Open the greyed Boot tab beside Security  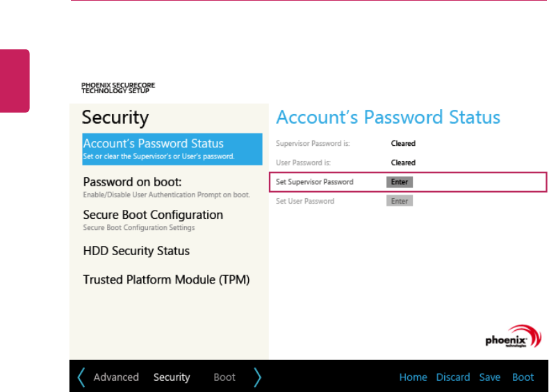point(224,377)
